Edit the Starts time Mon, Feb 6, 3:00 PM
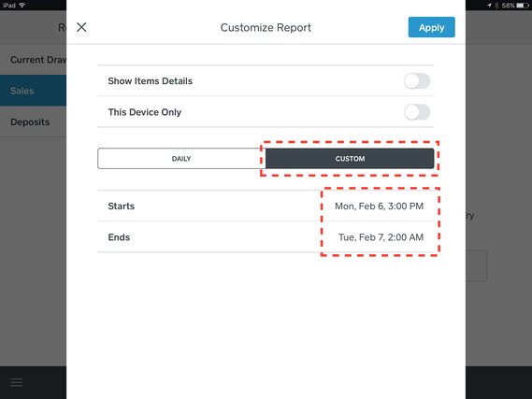Image resolution: width=532 pixels, height=399 pixels. coord(379,207)
